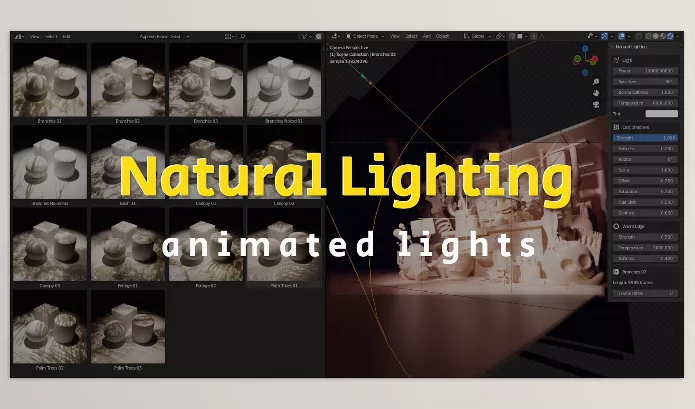The image size is (695, 409).
Task: Click the 3D viewport editor type icon
Action: click(x=335, y=36)
